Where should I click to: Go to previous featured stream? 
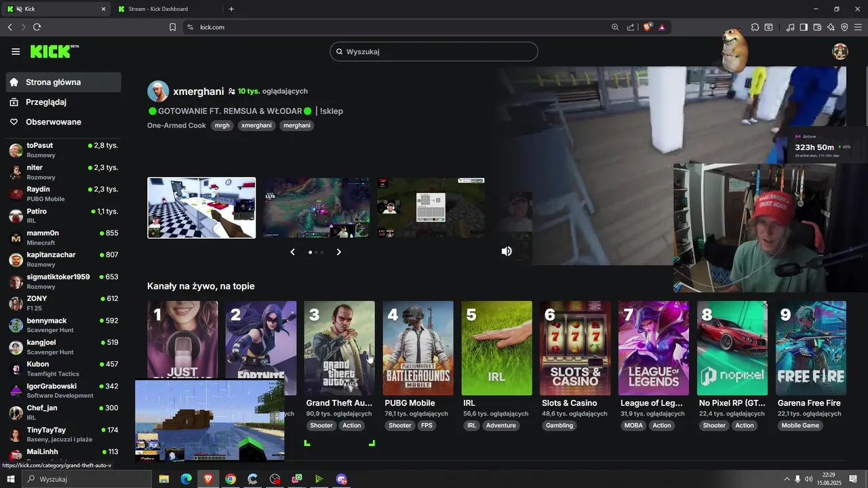[292, 252]
